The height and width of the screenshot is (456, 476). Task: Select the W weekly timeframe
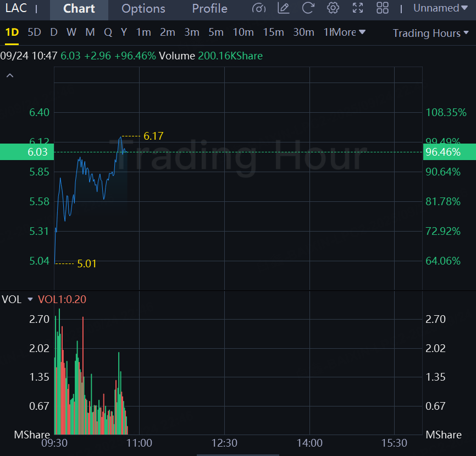click(71, 32)
